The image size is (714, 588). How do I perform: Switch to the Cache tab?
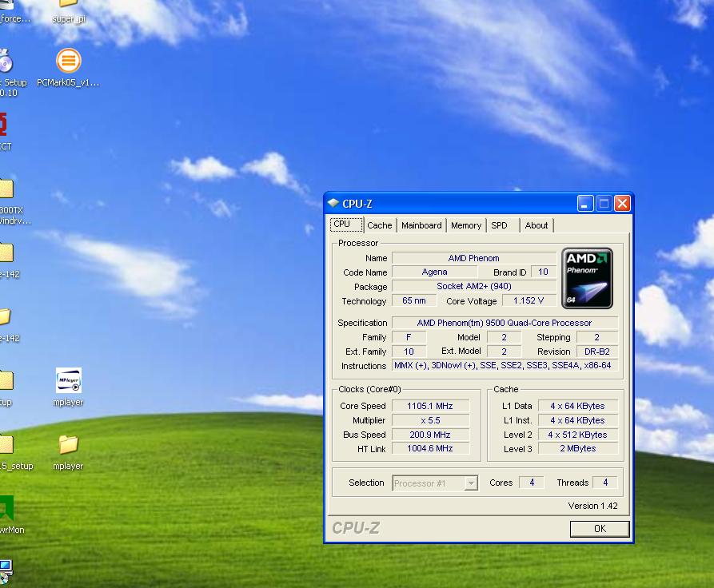point(379,225)
